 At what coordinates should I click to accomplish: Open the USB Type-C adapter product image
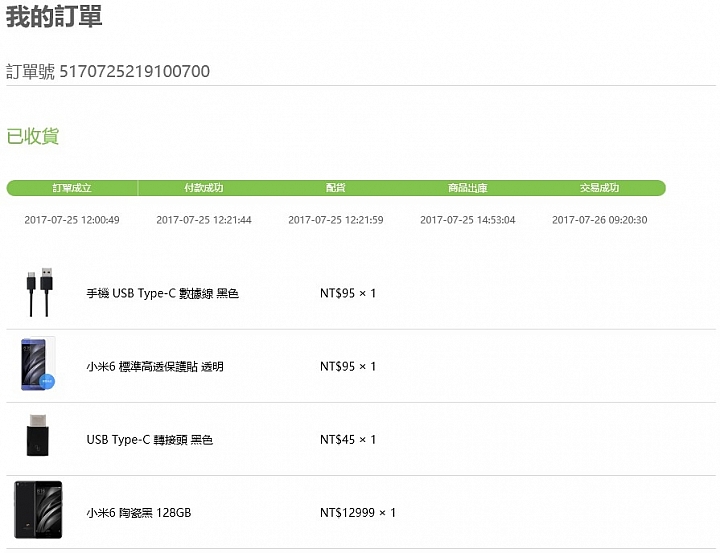click(x=38, y=435)
